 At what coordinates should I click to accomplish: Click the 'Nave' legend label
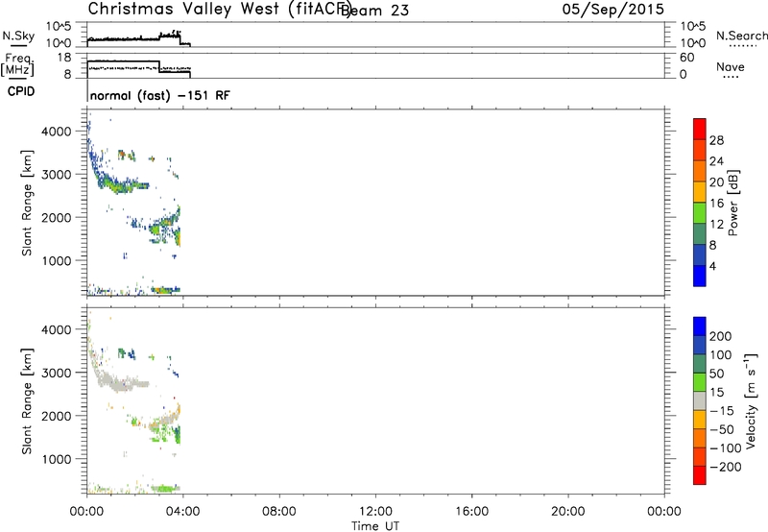click(730, 67)
